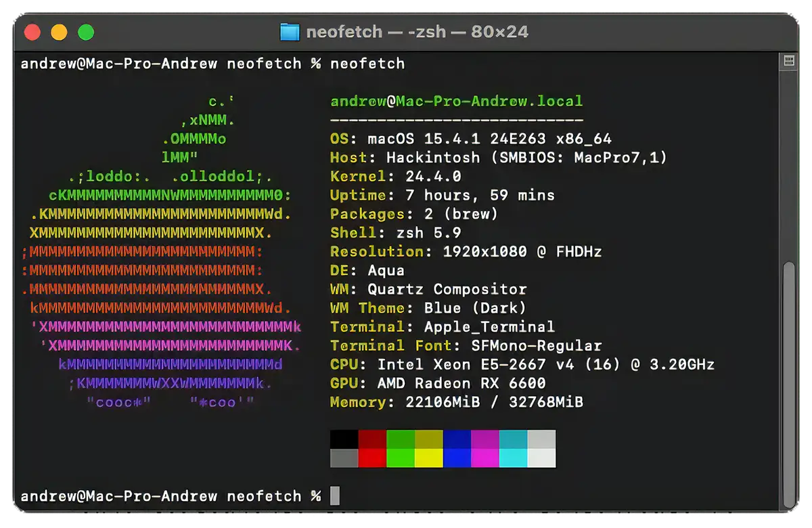Click the Memory value "22106MiB / 32768MiB"

[495, 402]
